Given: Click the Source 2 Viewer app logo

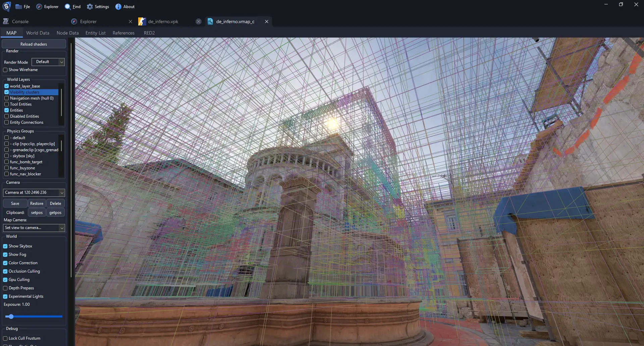Looking at the screenshot, I should point(6,6).
